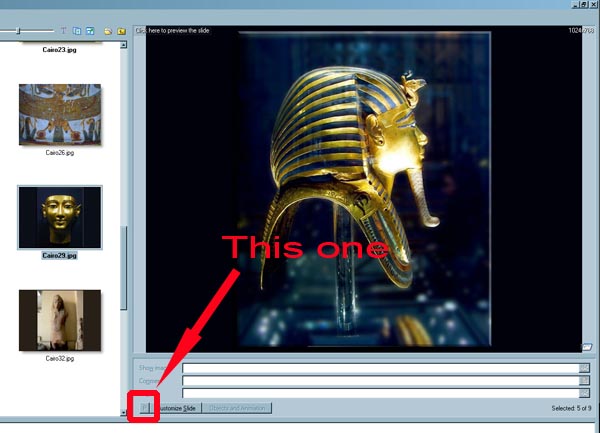Click the open yellow folder icon
This screenshot has width=600, height=433.
(108, 31)
